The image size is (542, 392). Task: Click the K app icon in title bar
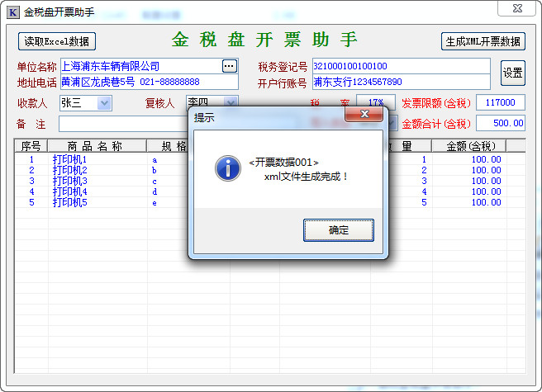tap(12, 12)
